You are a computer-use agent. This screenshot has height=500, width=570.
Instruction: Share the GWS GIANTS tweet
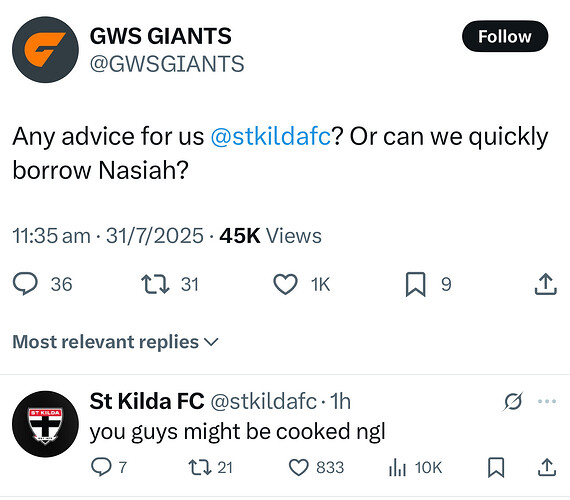(546, 284)
